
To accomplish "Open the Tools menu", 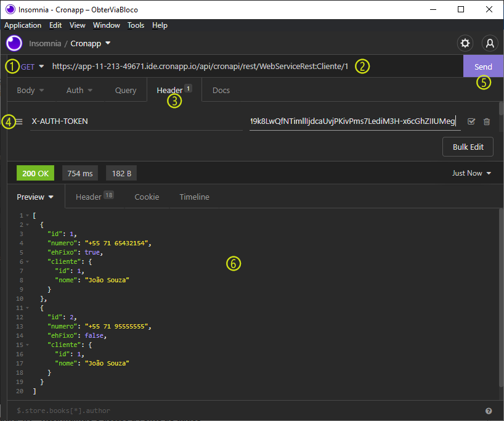I will (136, 25).
